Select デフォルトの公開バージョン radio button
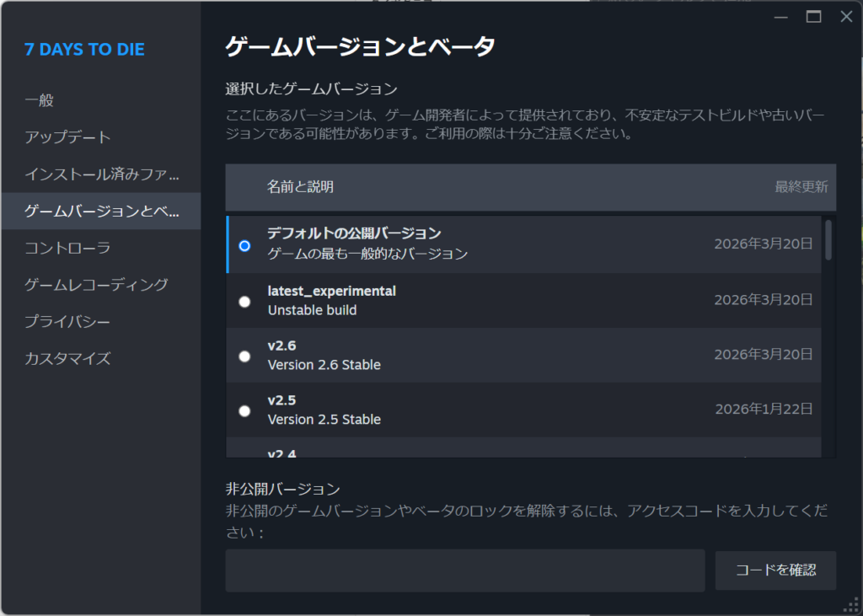Viewport: 863px width, 616px height. pyautogui.click(x=244, y=246)
